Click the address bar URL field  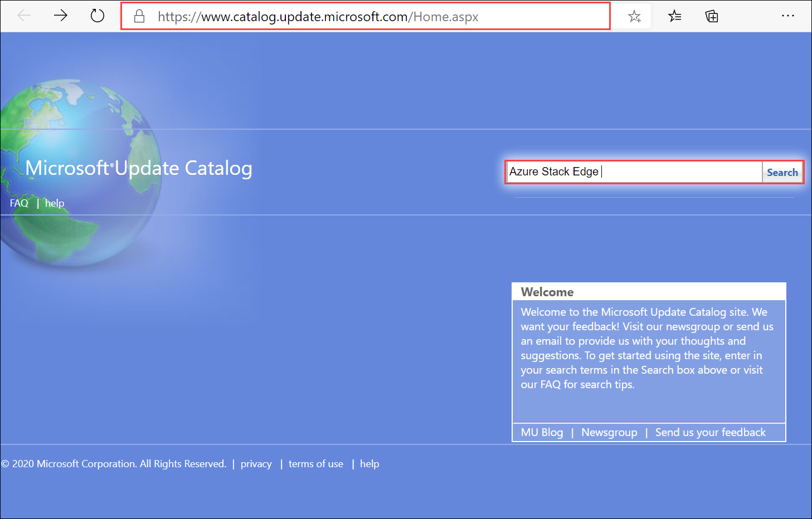366,16
